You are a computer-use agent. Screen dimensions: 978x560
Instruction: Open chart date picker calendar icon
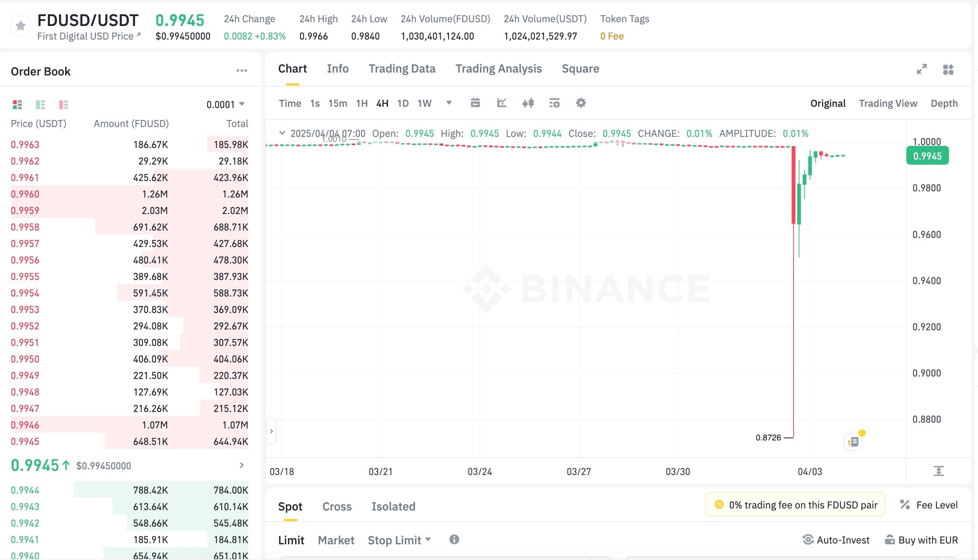coord(475,103)
